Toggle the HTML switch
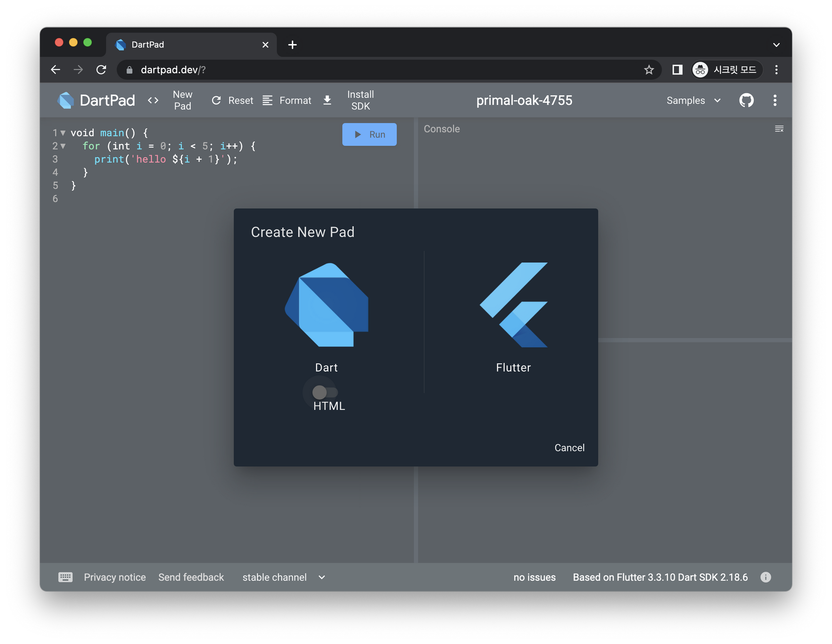Image resolution: width=832 pixels, height=644 pixels. pos(325,392)
